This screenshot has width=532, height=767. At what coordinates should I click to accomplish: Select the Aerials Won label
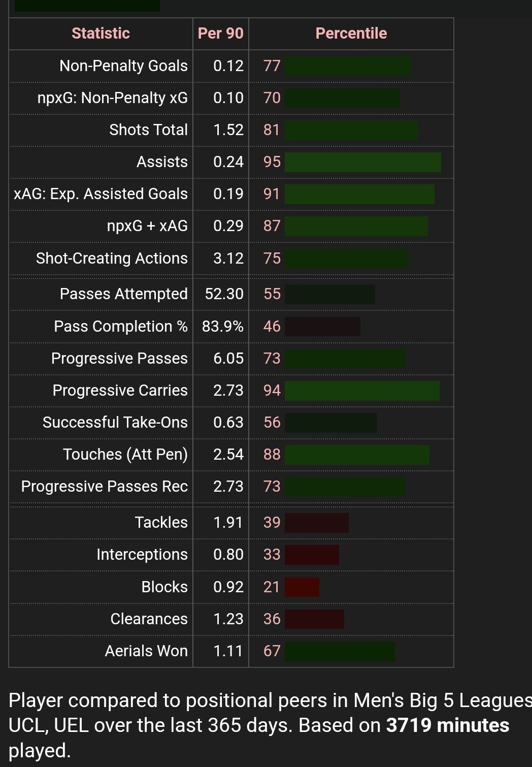click(146, 651)
